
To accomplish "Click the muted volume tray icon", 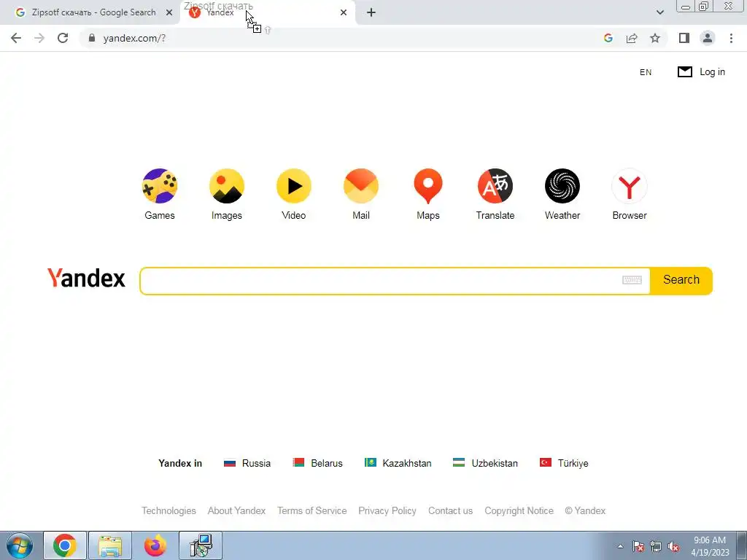I will pos(673,547).
